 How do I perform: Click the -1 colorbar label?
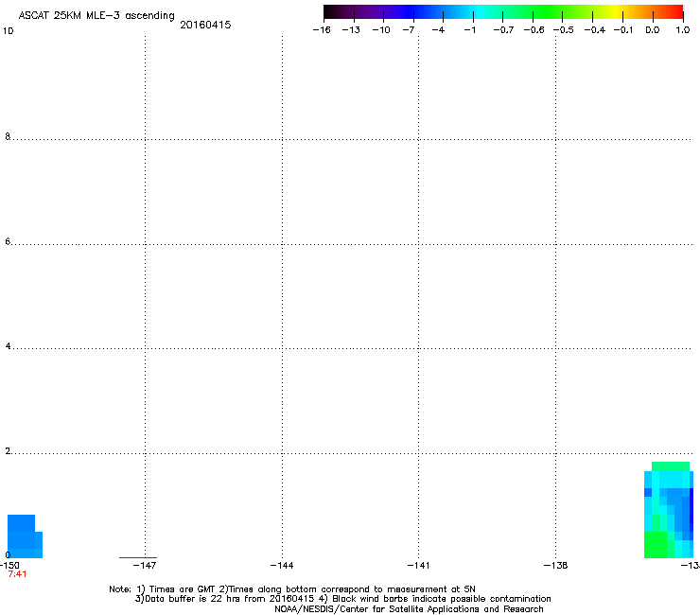point(469,30)
